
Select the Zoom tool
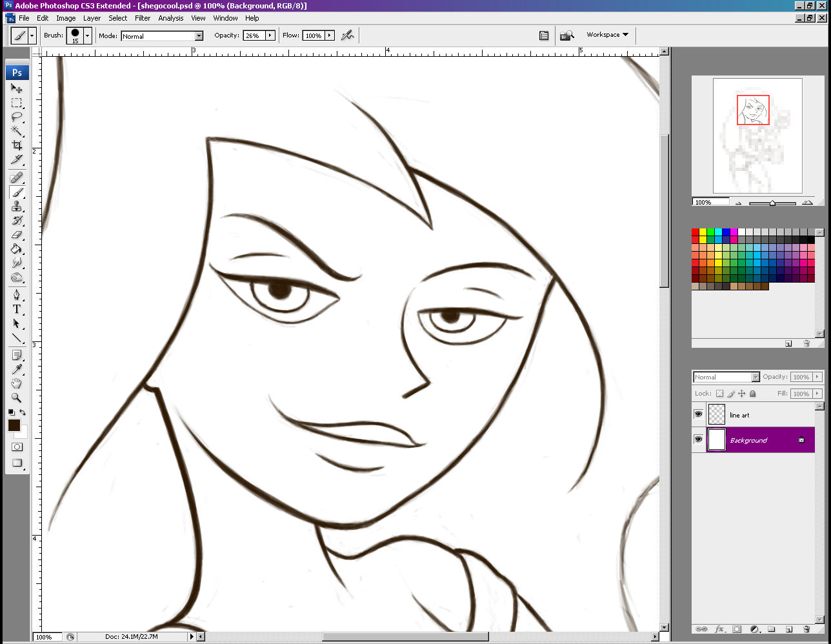click(x=17, y=397)
